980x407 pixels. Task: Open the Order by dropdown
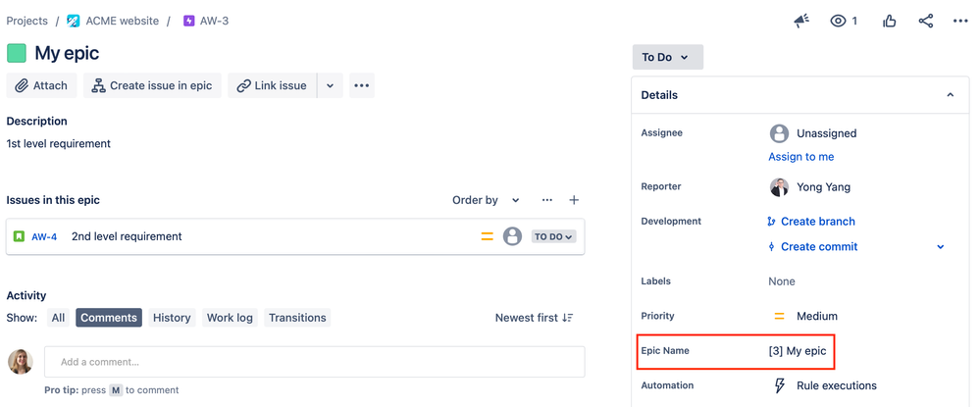point(487,200)
